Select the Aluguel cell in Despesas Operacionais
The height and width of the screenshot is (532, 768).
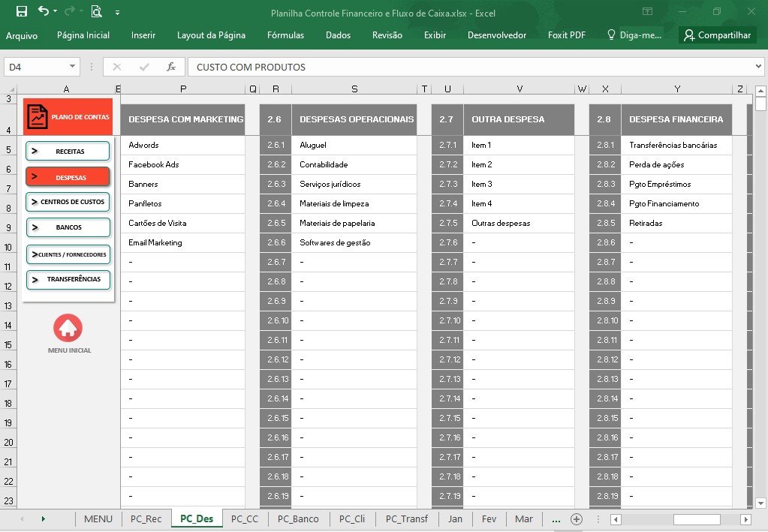[x=354, y=145]
